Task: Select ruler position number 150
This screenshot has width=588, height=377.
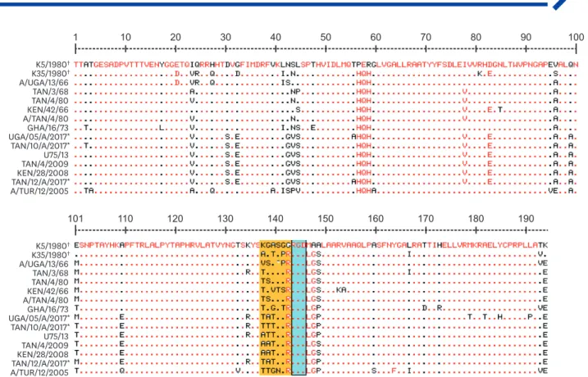Action: pyautogui.click(x=326, y=219)
